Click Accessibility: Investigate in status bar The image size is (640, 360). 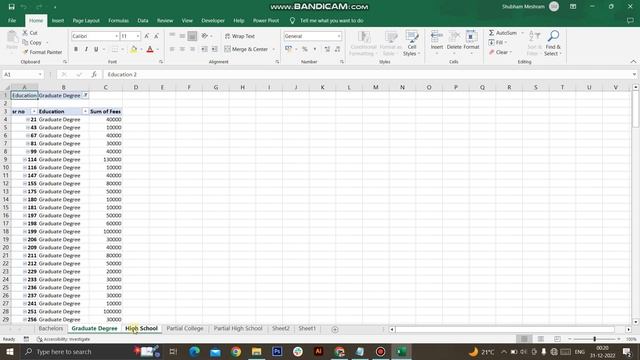click(63, 339)
